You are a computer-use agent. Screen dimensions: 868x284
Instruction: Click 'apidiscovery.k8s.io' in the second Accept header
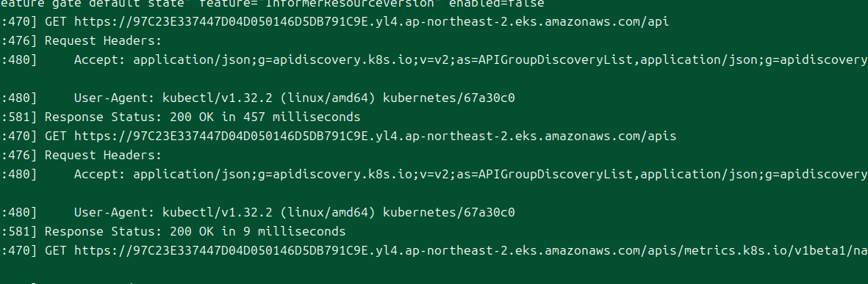point(343,174)
